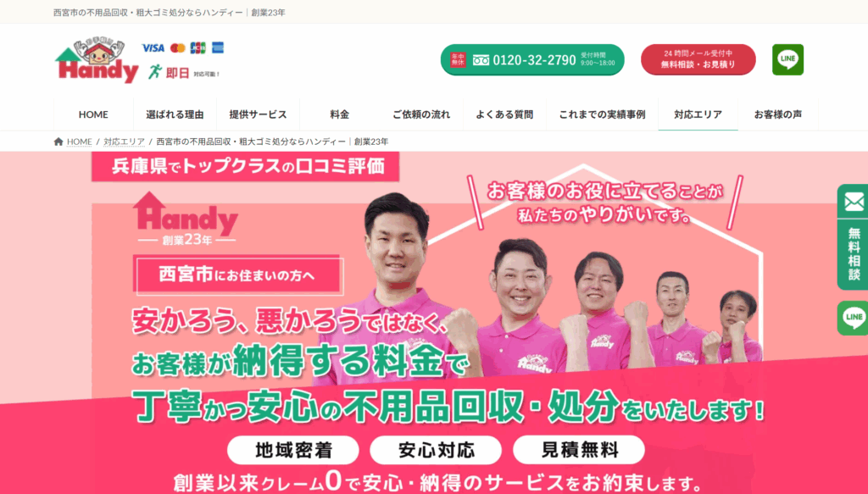Click the American Express card icon
Screen dimensions: 868x494
(x=218, y=47)
